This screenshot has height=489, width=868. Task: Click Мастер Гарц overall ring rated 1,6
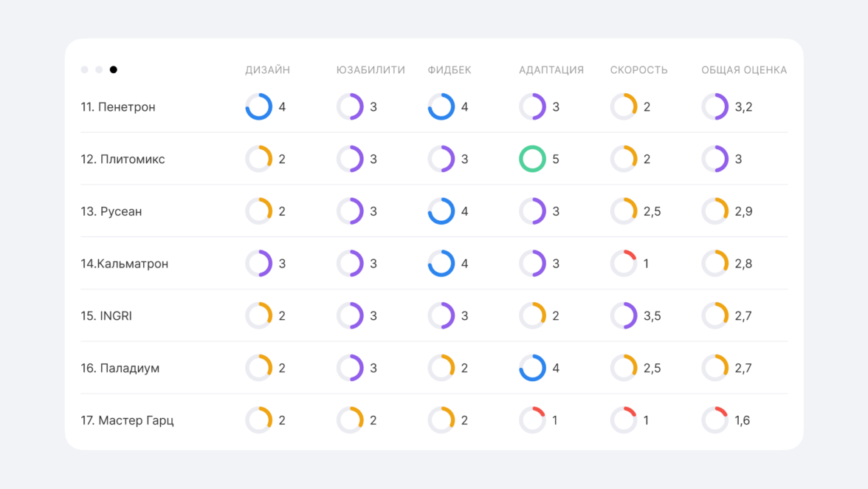[714, 420]
